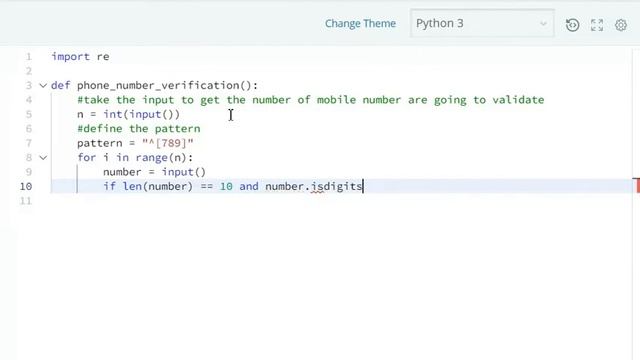Click the Change Theme link
This screenshot has width=640, height=360.
tap(360, 24)
